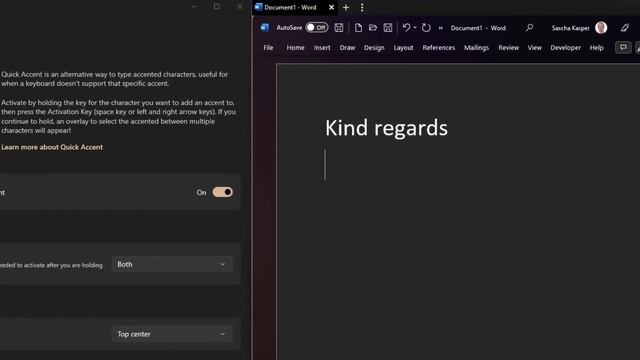
Task: Maximize the PowerToys settings window
Action: pyautogui.click(x=217, y=7)
